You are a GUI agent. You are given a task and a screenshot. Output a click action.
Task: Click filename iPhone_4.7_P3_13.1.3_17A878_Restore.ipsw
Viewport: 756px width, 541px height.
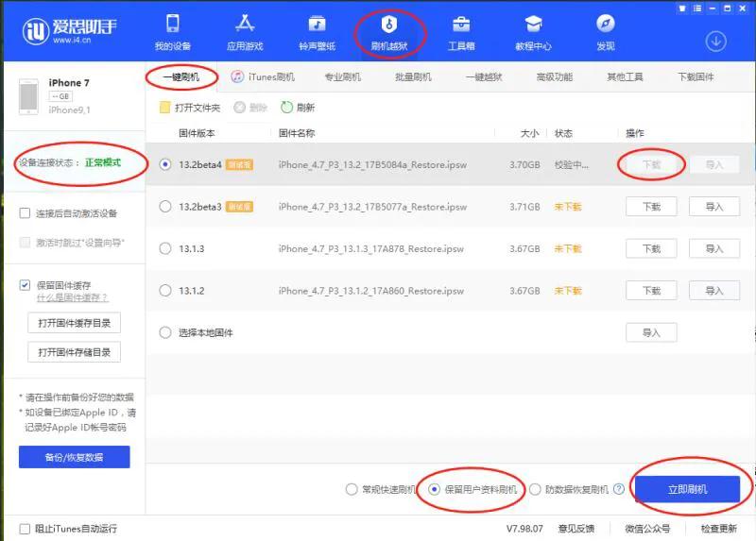coord(370,248)
